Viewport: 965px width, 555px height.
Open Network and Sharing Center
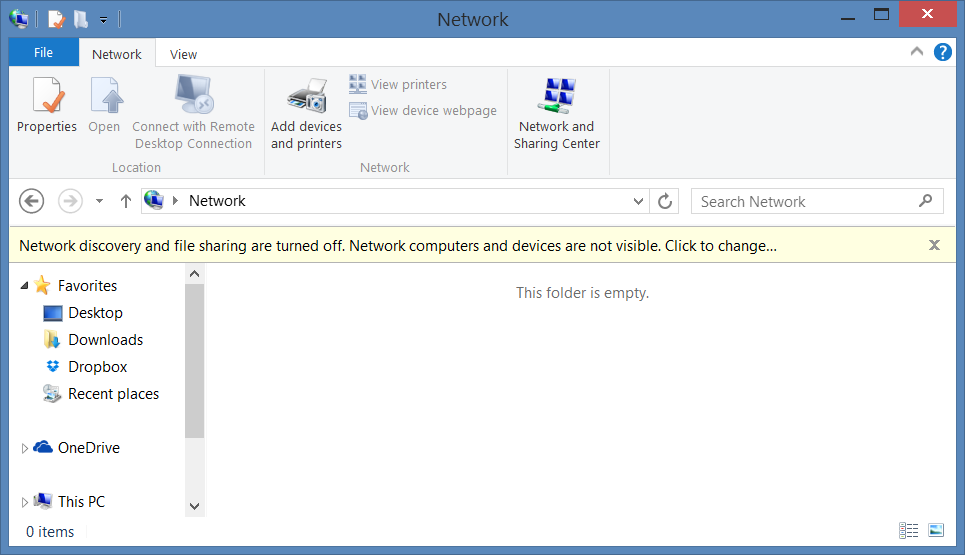click(556, 113)
